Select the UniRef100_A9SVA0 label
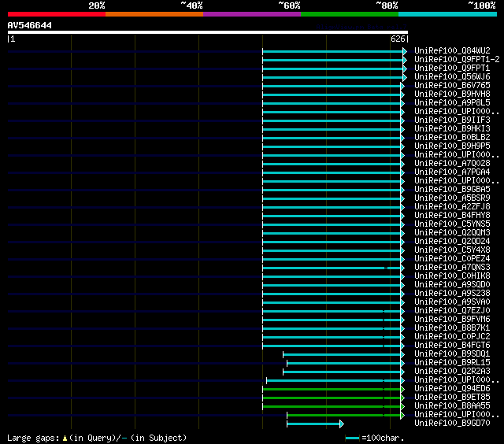504x444 pixels. (452, 302)
